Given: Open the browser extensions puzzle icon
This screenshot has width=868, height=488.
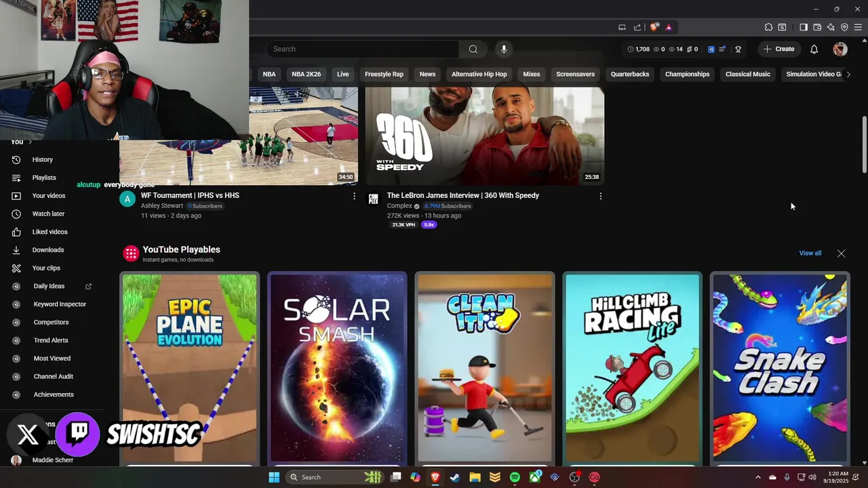Looking at the screenshot, I should coord(768,27).
